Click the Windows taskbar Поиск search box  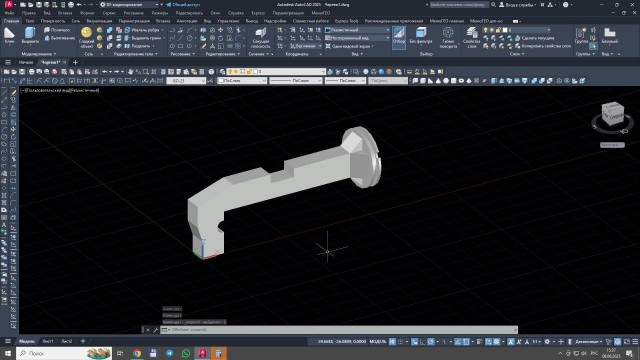click(64, 353)
